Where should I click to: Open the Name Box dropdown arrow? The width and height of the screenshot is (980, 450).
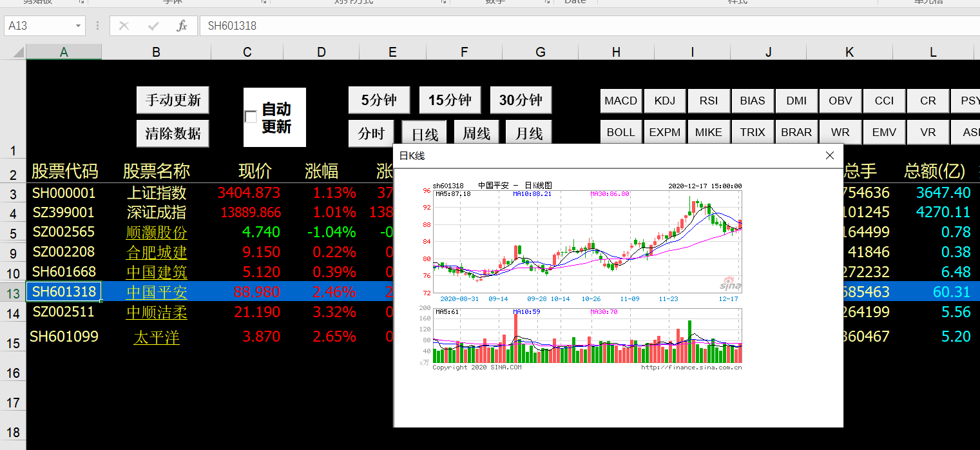tap(78, 26)
